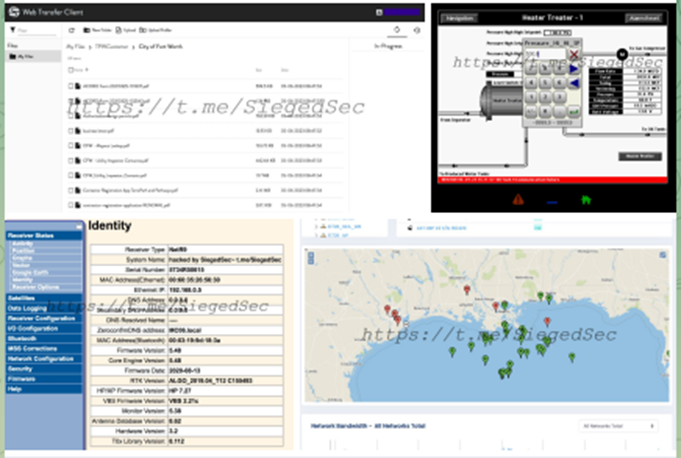
Task: Click the Filter input field
Action: tap(27, 30)
